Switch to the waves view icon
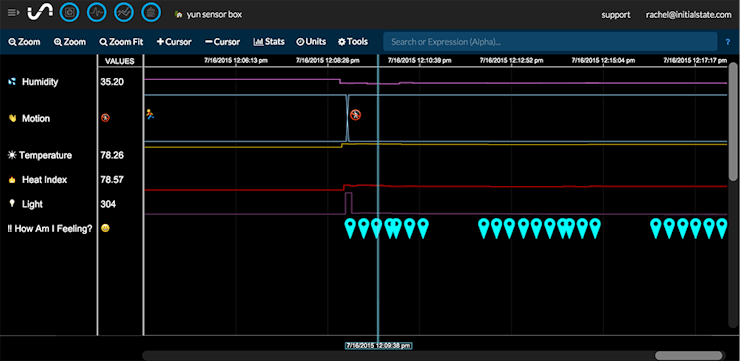 point(97,13)
